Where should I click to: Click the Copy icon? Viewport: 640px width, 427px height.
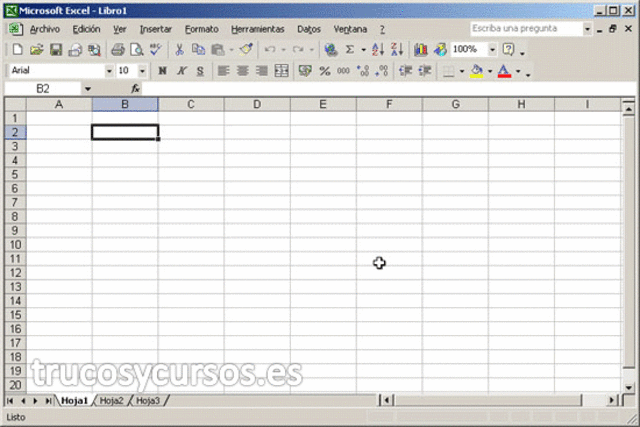(x=198, y=50)
